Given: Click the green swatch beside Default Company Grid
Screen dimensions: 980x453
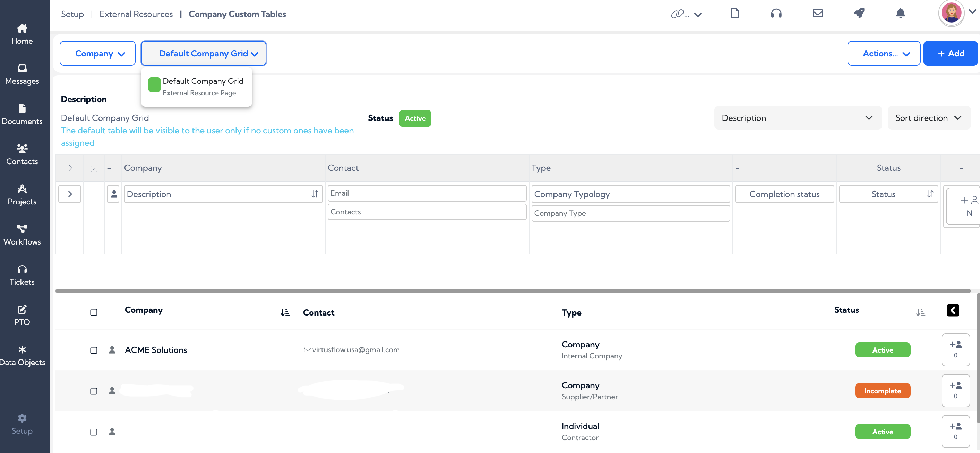Looking at the screenshot, I should click(x=154, y=85).
